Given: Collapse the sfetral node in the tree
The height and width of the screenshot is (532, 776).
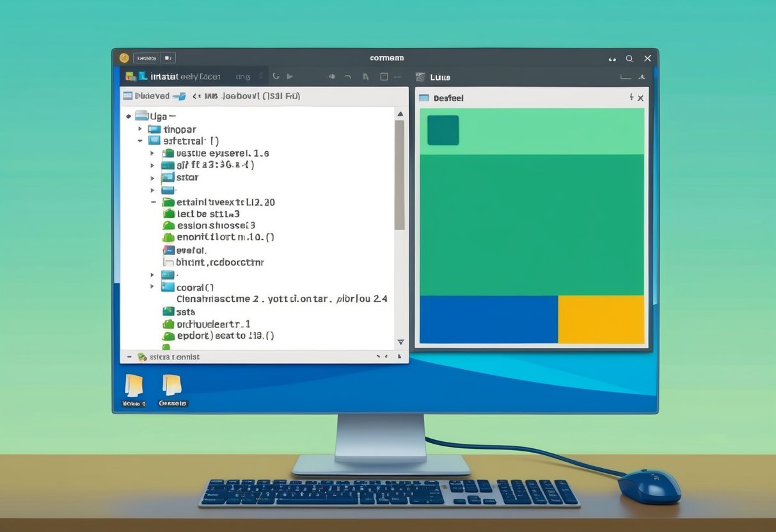Looking at the screenshot, I should pyautogui.click(x=140, y=141).
